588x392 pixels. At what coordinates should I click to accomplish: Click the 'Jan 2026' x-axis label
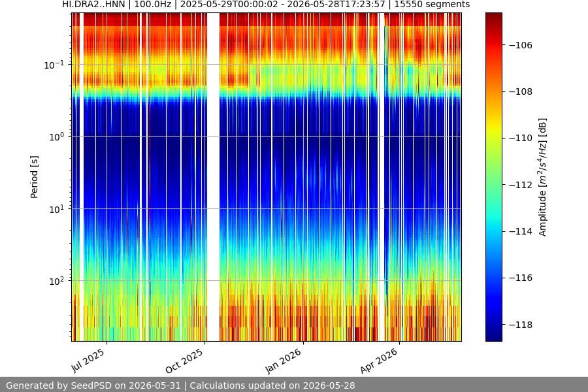point(283,361)
